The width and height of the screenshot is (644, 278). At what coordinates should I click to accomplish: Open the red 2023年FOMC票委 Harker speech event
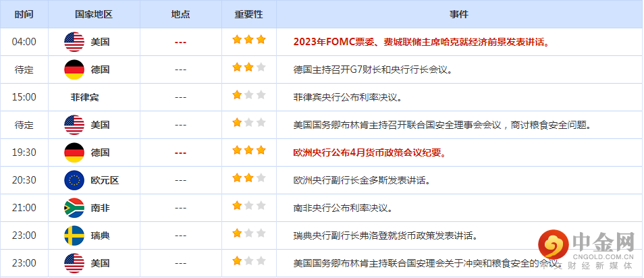(422, 42)
